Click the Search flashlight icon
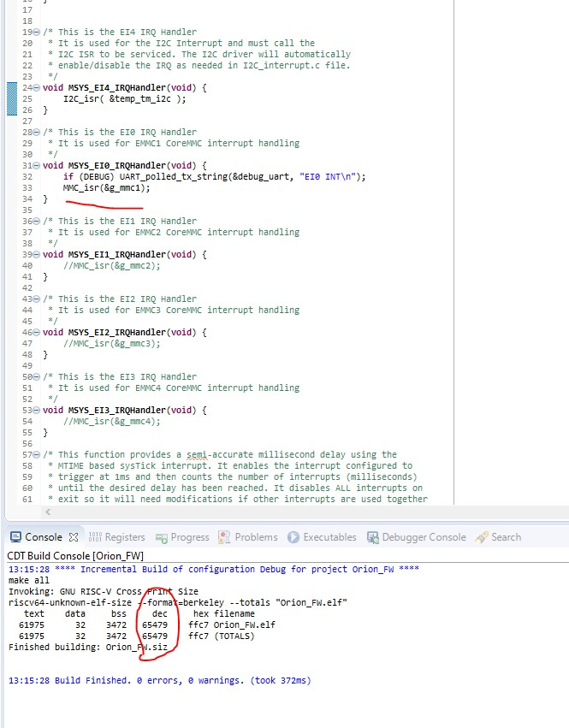Image resolution: width=569 pixels, height=728 pixels. tap(482, 537)
